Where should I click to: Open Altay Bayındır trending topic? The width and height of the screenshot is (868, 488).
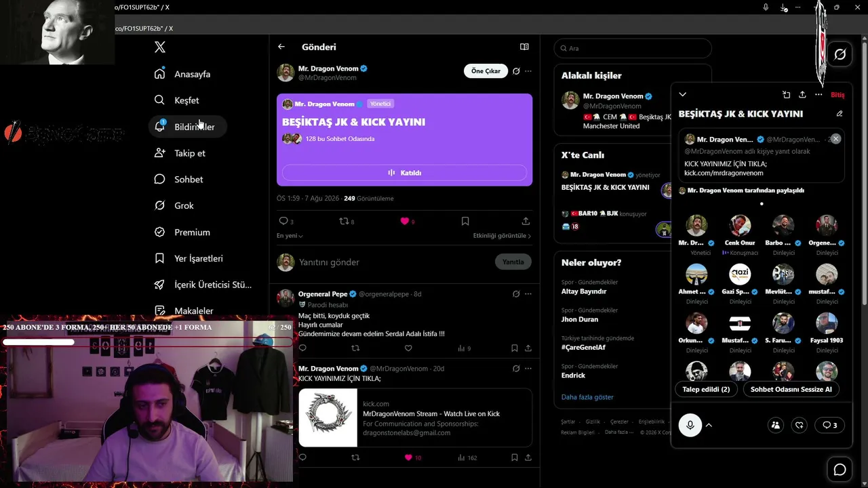[584, 291]
